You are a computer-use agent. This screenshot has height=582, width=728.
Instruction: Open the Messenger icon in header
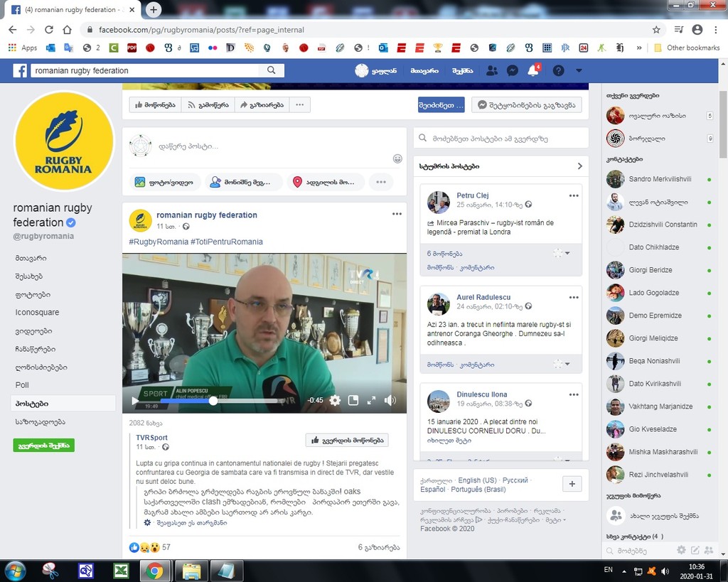coord(512,70)
